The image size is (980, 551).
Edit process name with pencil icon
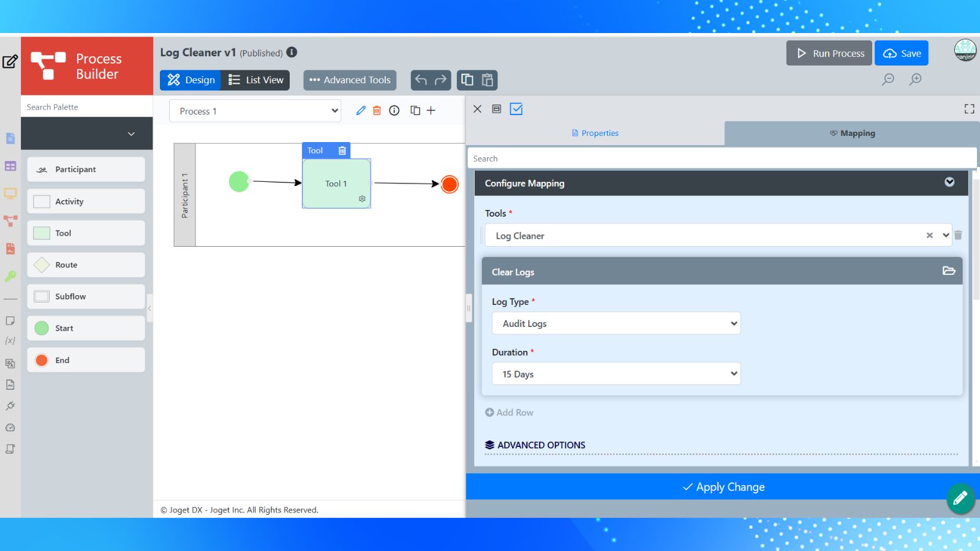pyautogui.click(x=361, y=111)
